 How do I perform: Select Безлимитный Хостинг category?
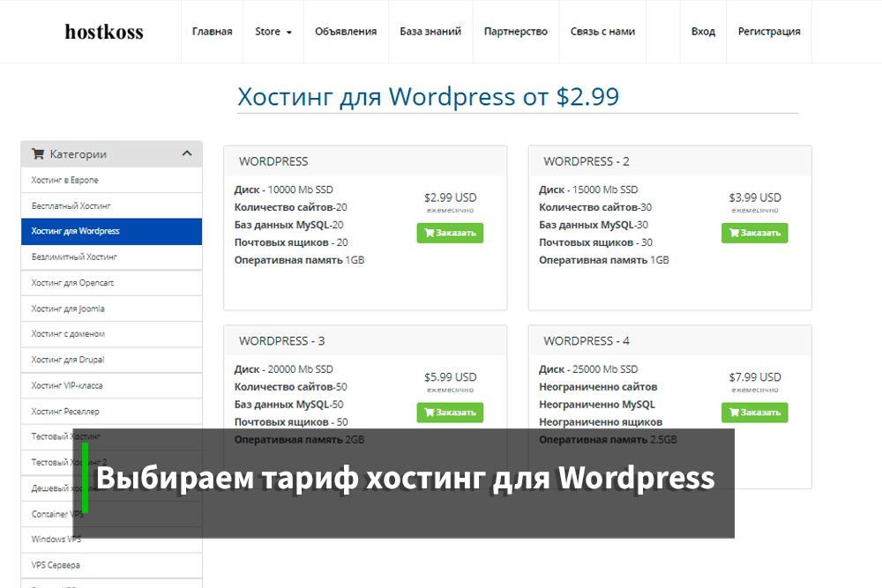[111, 257]
